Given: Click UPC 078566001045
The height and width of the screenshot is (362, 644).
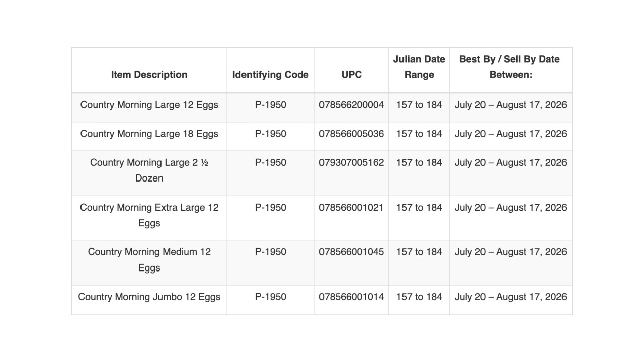Looking at the screenshot, I should click(x=352, y=252).
